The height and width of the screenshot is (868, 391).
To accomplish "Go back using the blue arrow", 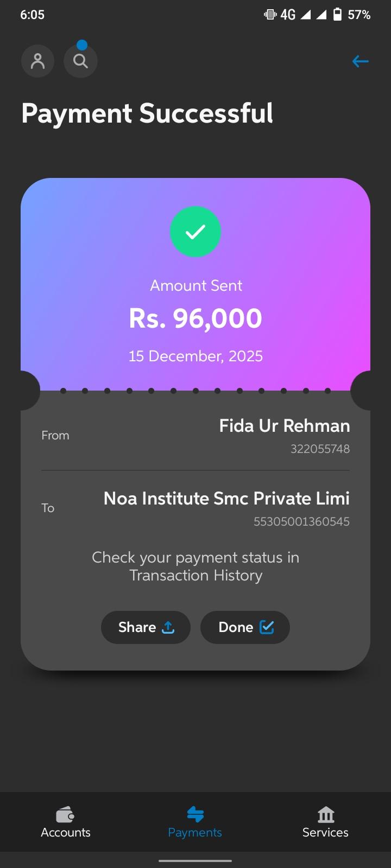I will click(360, 61).
